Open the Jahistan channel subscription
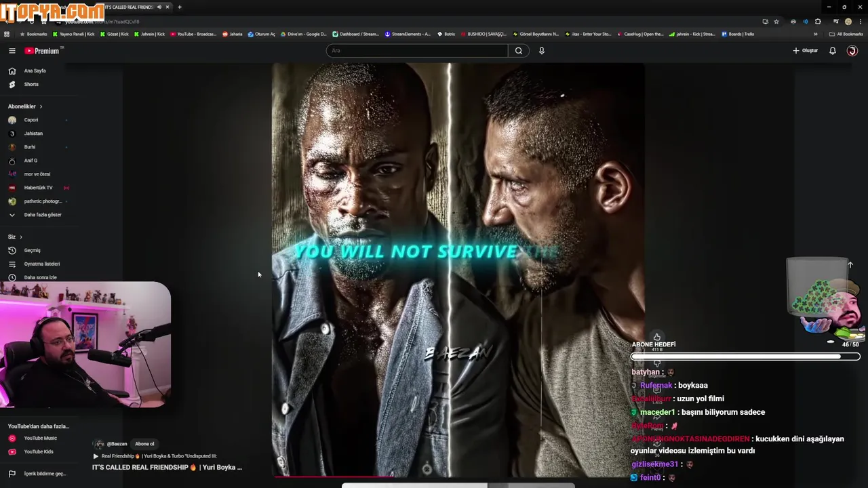 click(33, 134)
